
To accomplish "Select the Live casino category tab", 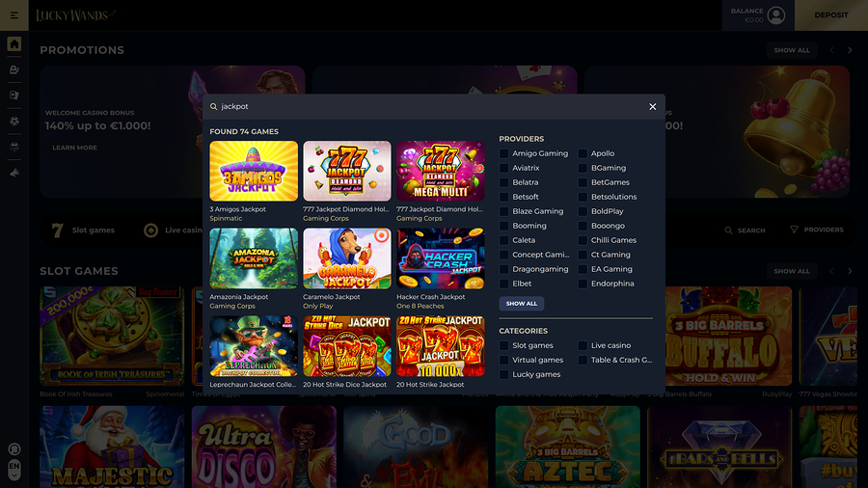I will point(174,230).
